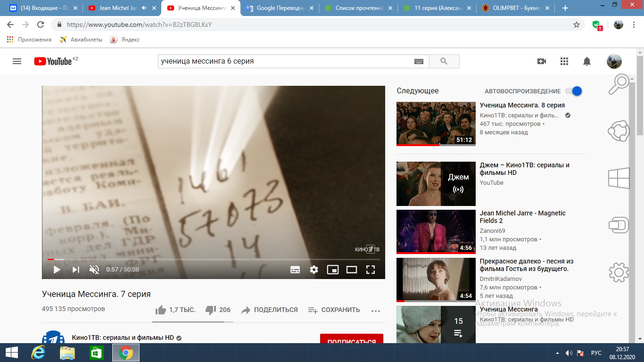Go back in the browser
Viewport: 644px width, 362px height.
coord(10,25)
